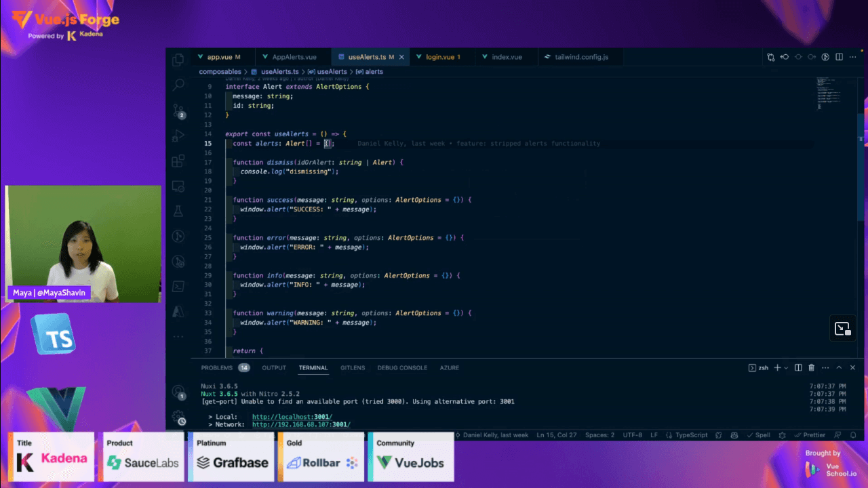The height and width of the screenshot is (488, 868).
Task: Toggle the split editor layout button
Action: click(x=840, y=57)
